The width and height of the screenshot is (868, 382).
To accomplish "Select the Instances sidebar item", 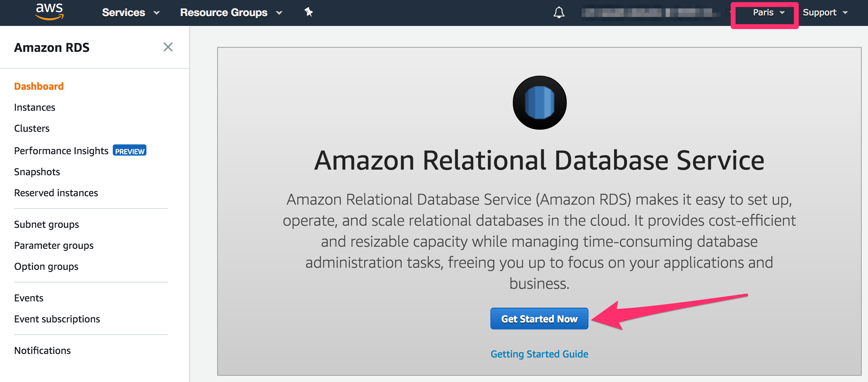I will [34, 107].
